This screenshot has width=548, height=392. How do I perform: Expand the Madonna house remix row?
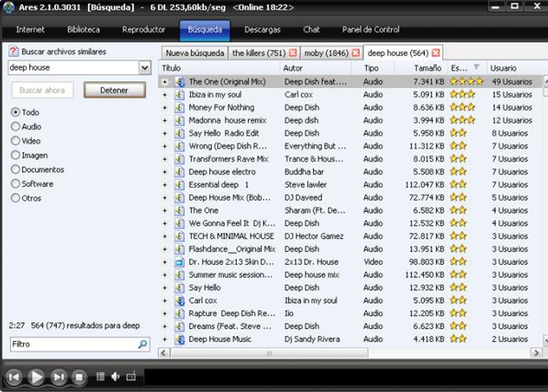[165, 121]
